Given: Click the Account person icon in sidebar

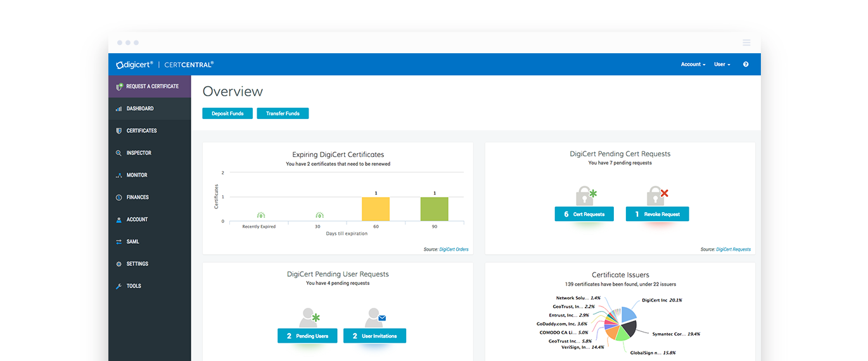Looking at the screenshot, I should click(118, 220).
